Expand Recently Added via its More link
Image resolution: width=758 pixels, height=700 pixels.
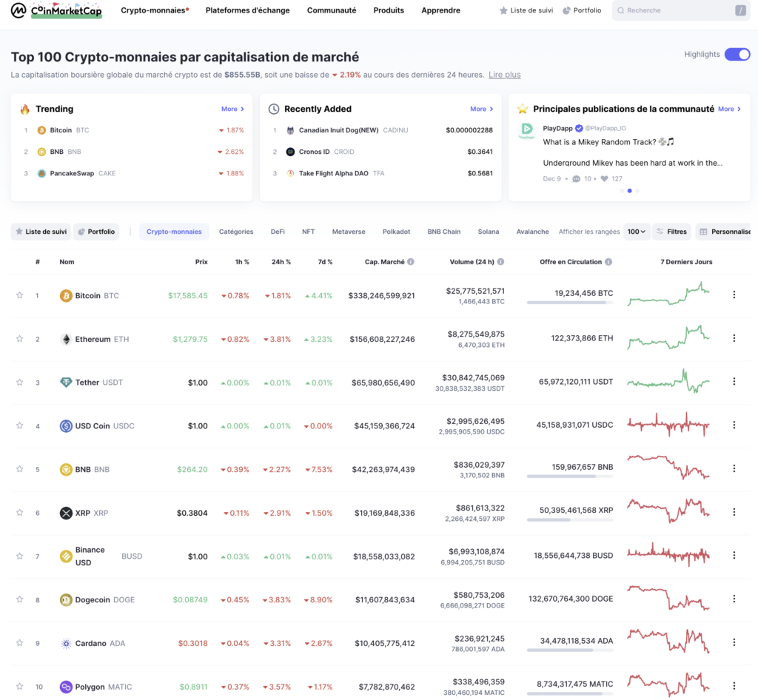pos(481,110)
